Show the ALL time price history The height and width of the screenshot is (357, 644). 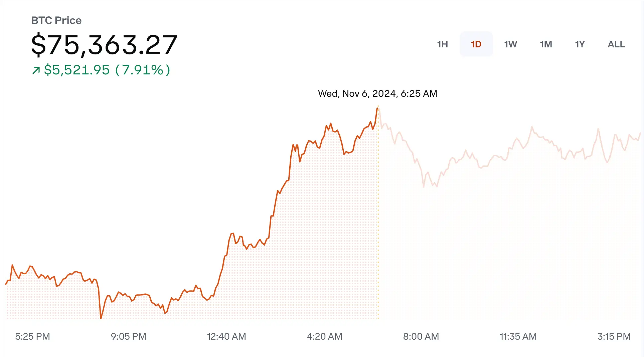tap(616, 44)
